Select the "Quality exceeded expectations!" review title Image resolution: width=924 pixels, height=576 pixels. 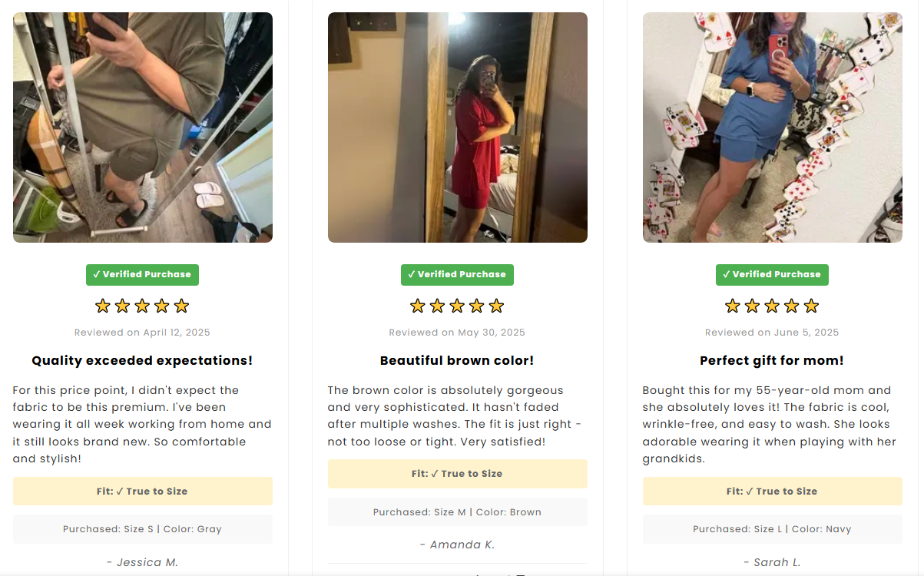click(x=142, y=361)
